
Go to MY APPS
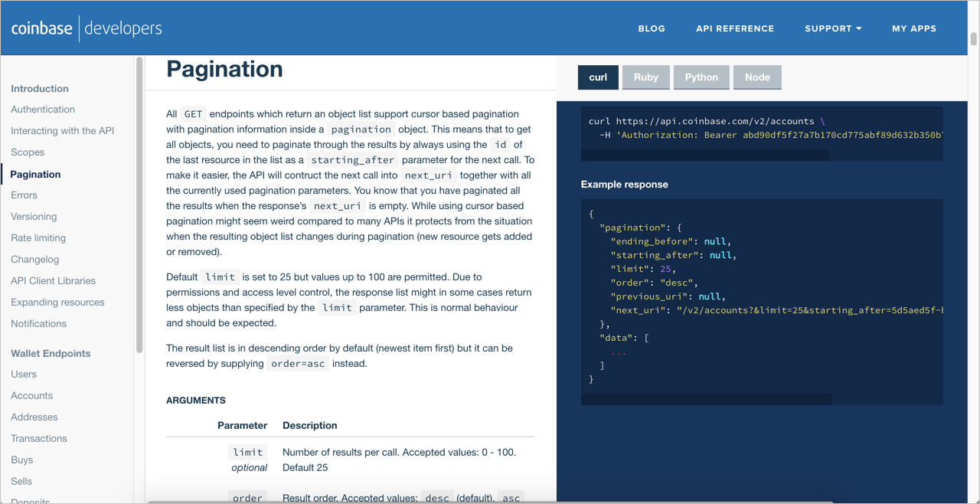914,28
